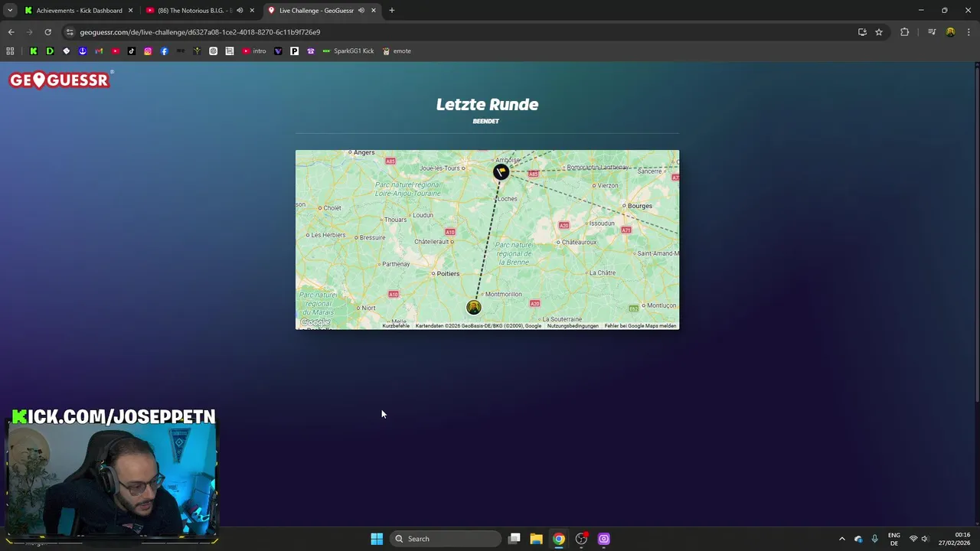This screenshot has width=980, height=551.
Task: Open File Explorer from taskbar
Action: [536, 539]
